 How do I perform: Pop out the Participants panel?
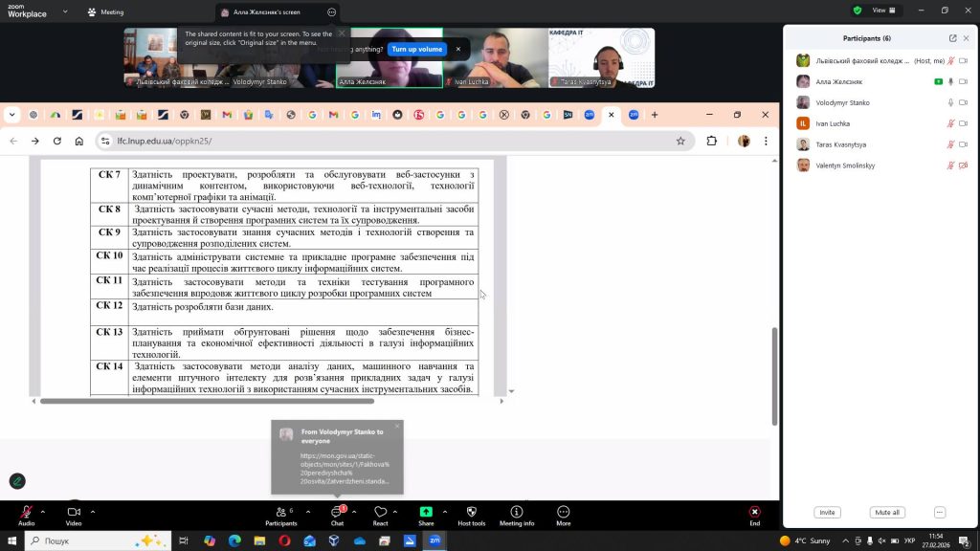pyautogui.click(x=952, y=38)
